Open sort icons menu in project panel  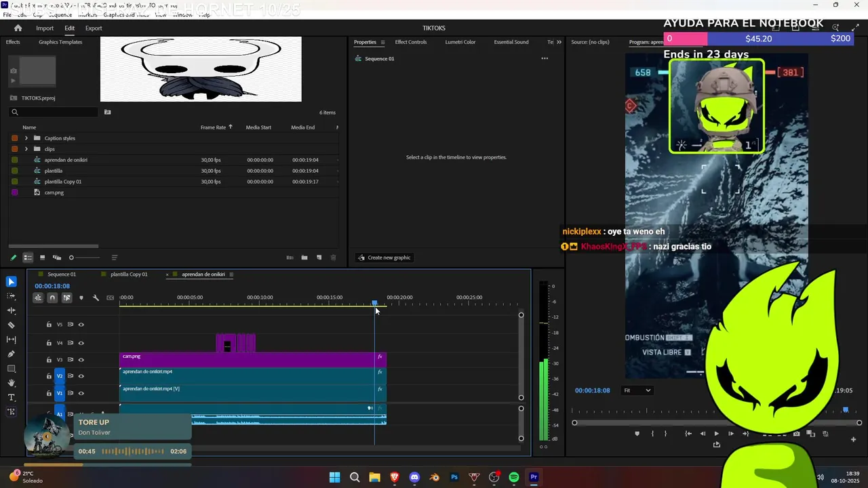[x=114, y=258]
